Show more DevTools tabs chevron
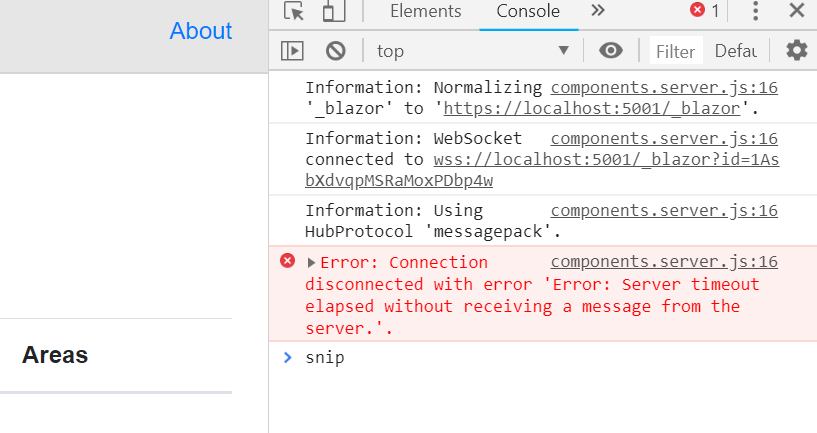817x433 pixels. 598,10
